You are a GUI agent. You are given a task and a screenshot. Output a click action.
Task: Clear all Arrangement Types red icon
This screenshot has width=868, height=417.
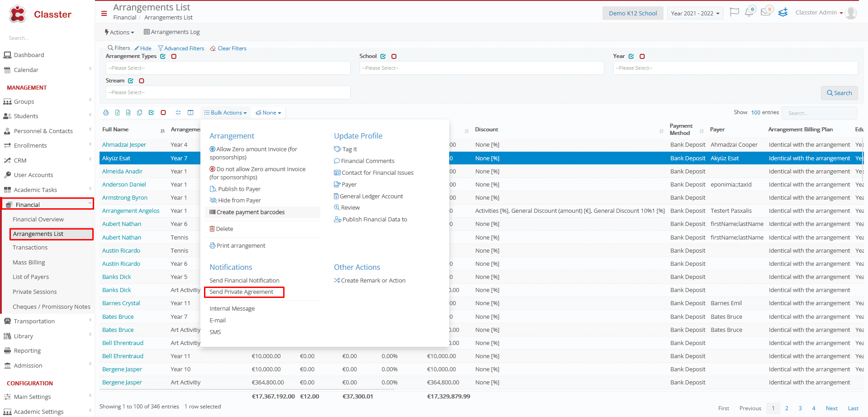pos(174,57)
